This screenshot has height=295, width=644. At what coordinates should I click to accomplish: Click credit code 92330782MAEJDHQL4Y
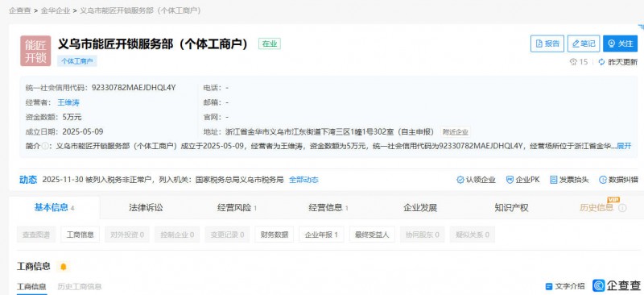134,88
